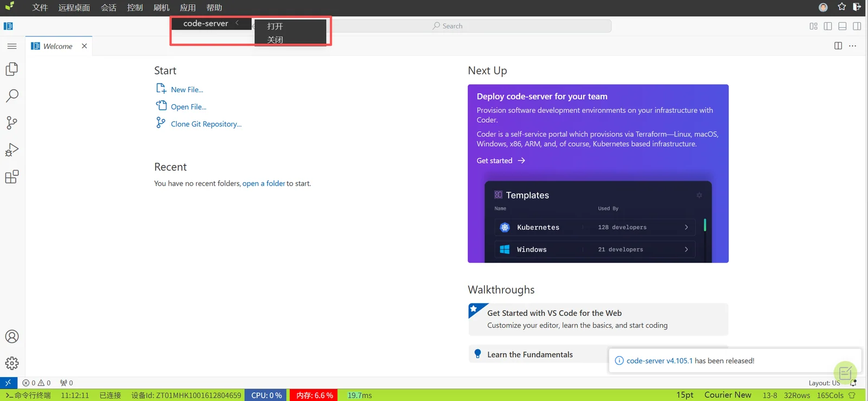The height and width of the screenshot is (401, 868).
Task: Open the Source Control view
Action: (x=11, y=123)
